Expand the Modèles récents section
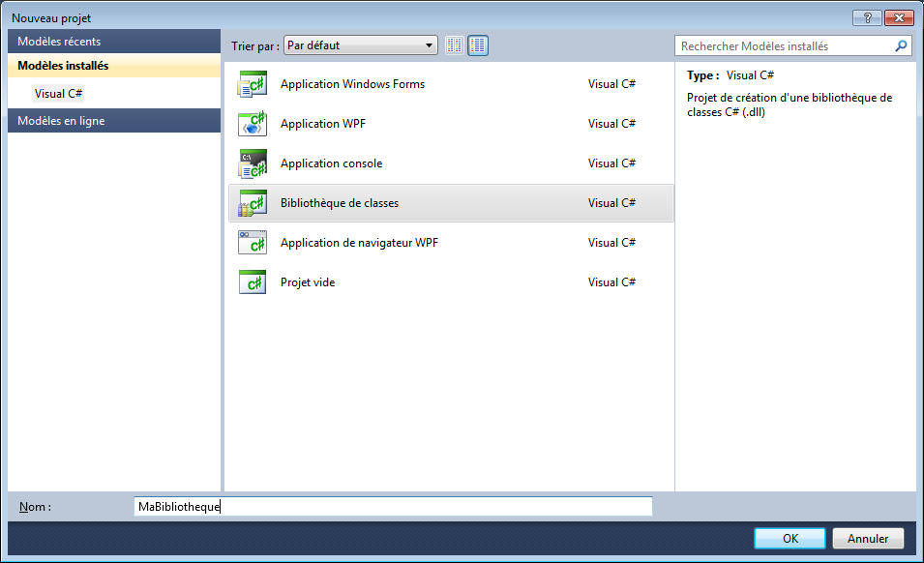924x563 pixels. point(114,42)
